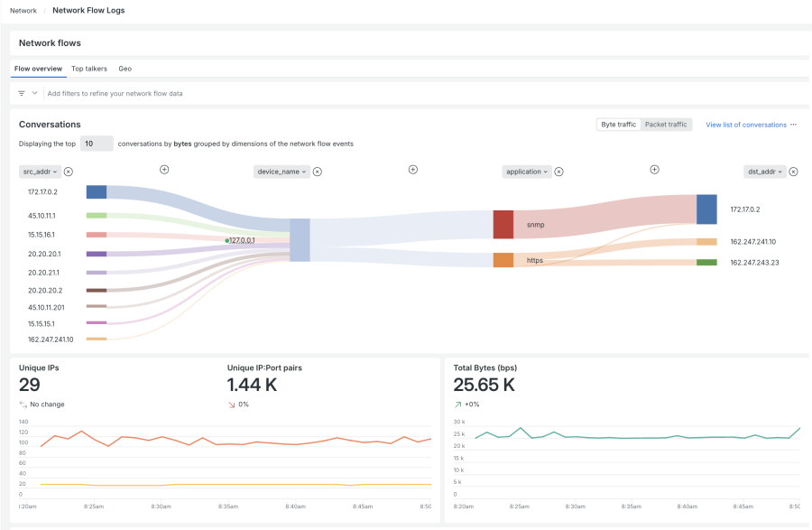Click the red down-trend arrow beside 0%
The width and height of the screenshot is (812, 530).
(x=232, y=404)
